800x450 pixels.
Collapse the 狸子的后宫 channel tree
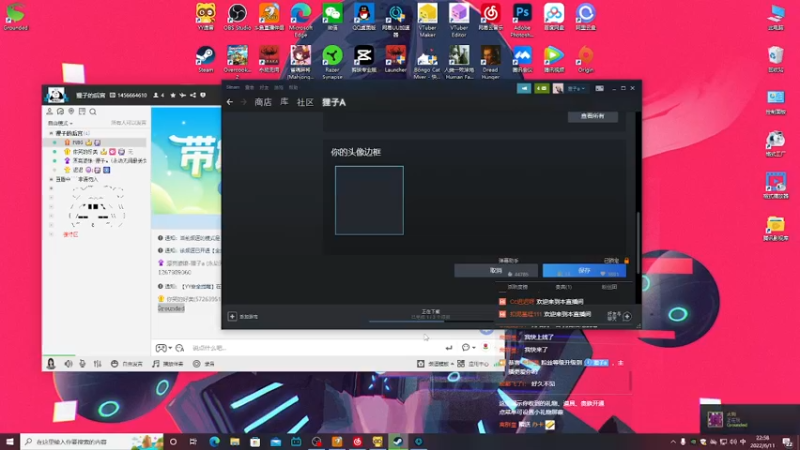click(51, 133)
